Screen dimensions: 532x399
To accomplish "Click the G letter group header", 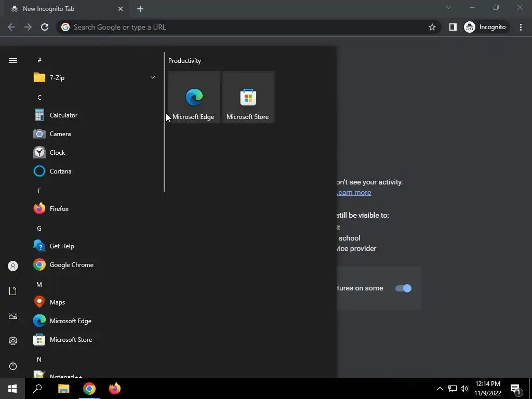I will 39,229.
